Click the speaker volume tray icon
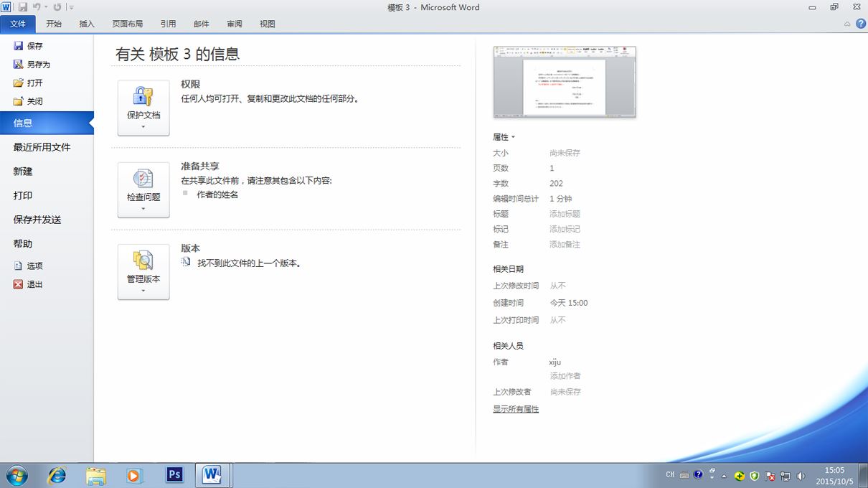The height and width of the screenshot is (488, 868). (801, 475)
